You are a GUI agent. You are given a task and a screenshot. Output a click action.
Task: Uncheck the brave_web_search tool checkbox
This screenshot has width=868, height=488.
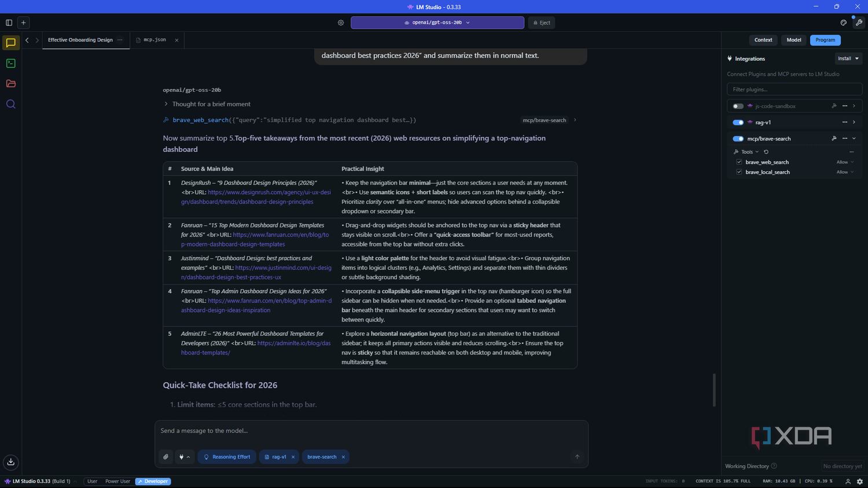point(739,162)
